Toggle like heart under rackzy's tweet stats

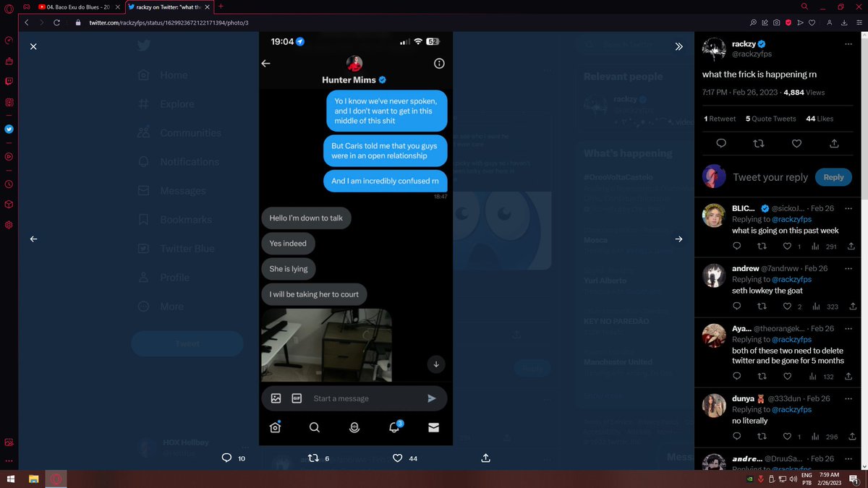pyautogui.click(x=796, y=144)
